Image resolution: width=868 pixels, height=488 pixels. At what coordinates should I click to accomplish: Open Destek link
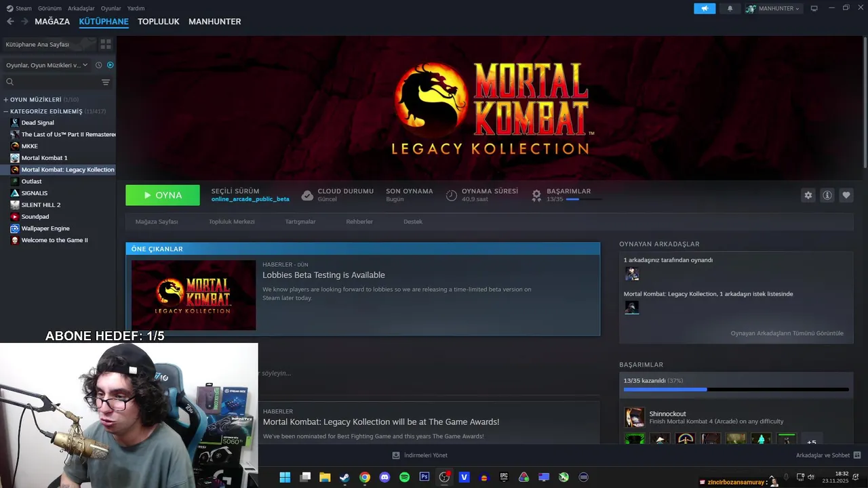pyautogui.click(x=413, y=222)
